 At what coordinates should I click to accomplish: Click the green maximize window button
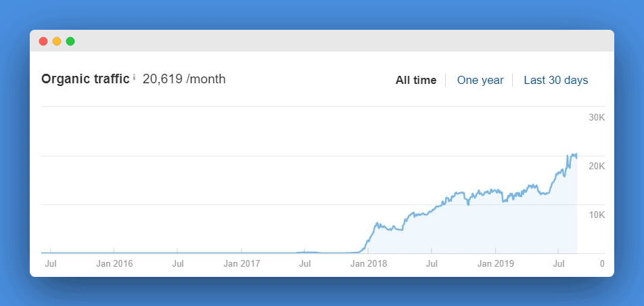pyautogui.click(x=70, y=41)
